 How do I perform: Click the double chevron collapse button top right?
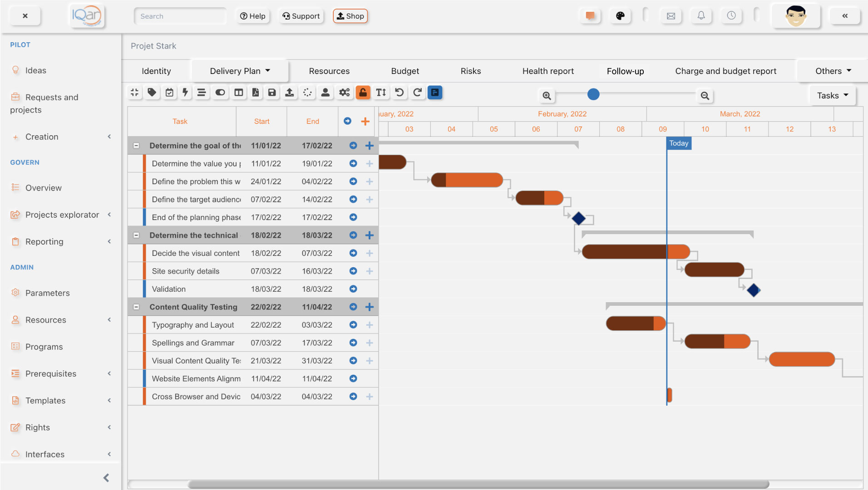coord(845,16)
